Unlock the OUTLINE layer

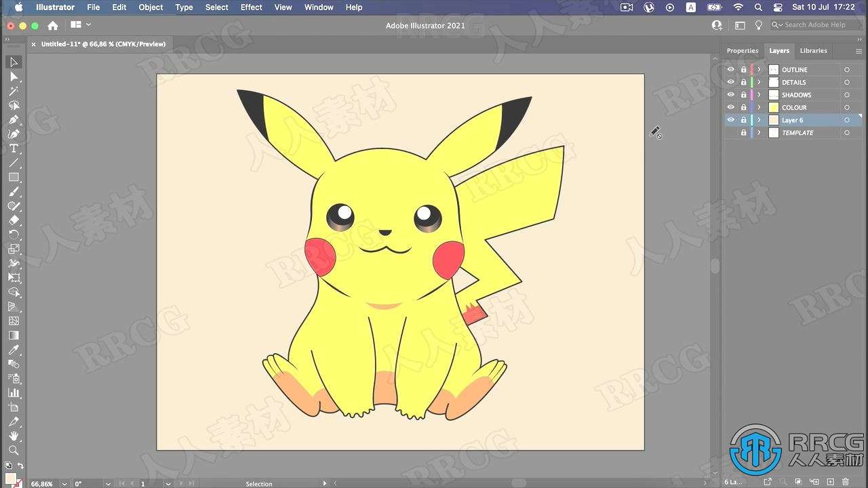click(743, 70)
